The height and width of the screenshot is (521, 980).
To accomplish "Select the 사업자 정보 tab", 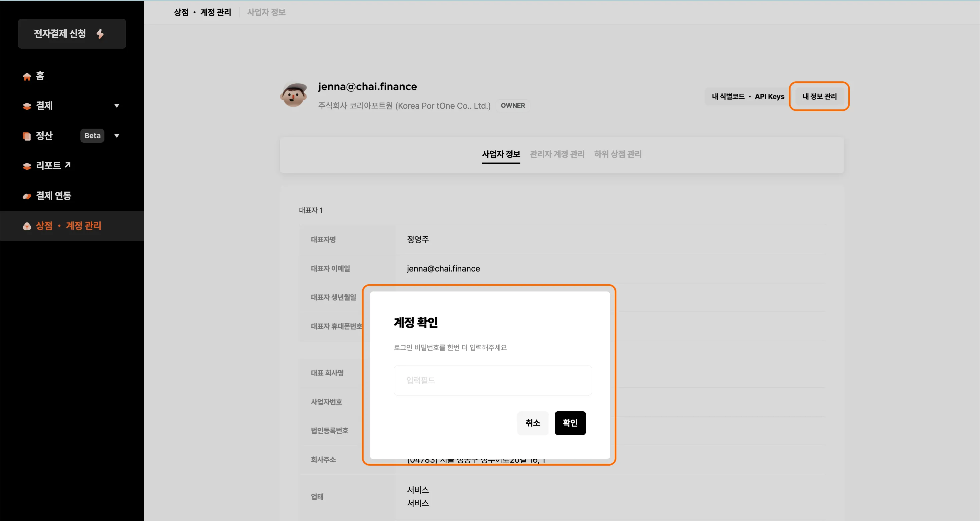I will (501, 154).
